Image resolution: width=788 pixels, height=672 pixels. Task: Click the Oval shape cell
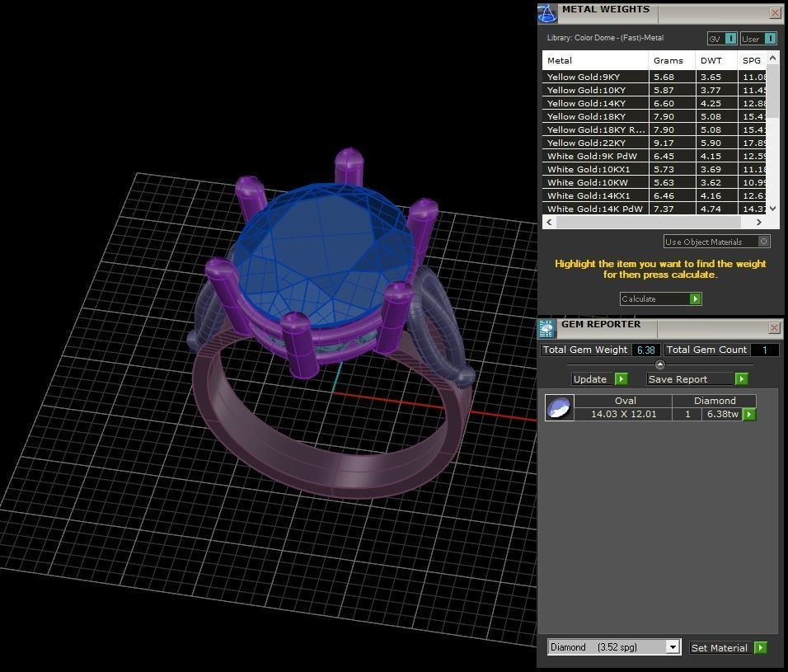coord(623,401)
